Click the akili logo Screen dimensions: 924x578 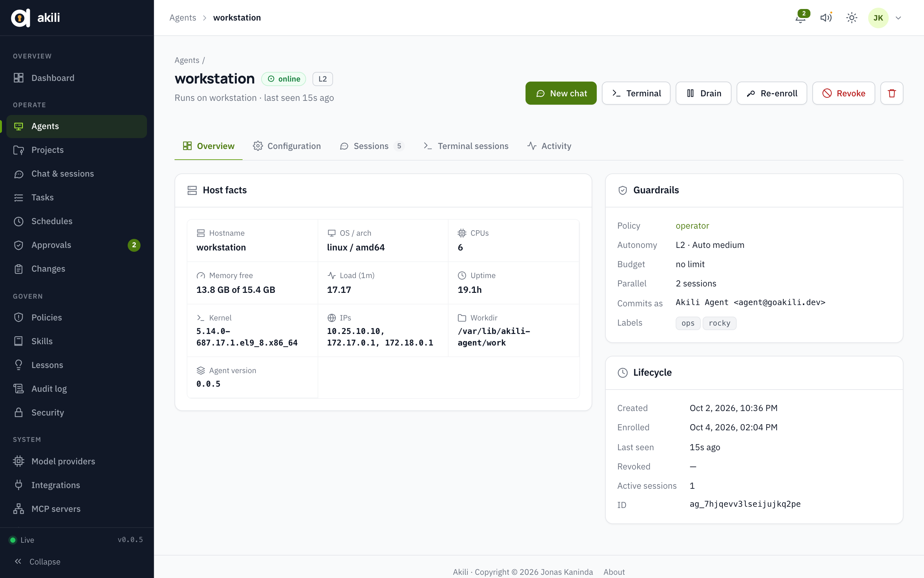tap(35, 18)
